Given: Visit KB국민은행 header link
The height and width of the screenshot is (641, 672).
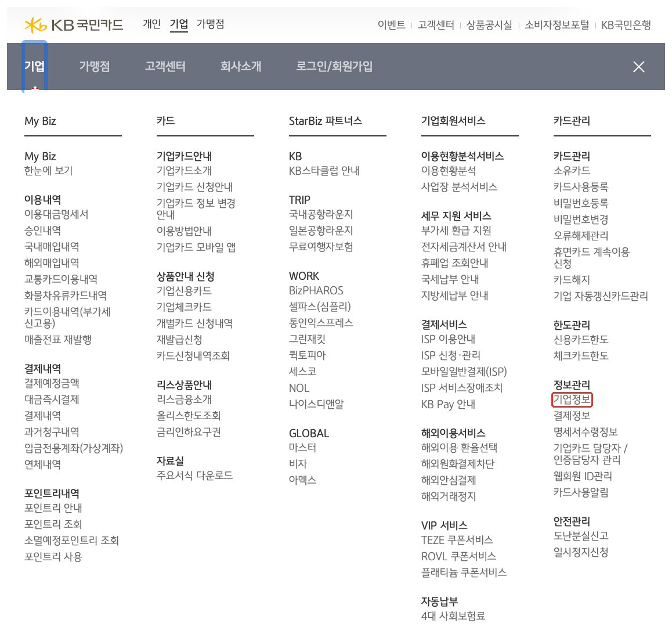Looking at the screenshot, I should click(x=626, y=26).
